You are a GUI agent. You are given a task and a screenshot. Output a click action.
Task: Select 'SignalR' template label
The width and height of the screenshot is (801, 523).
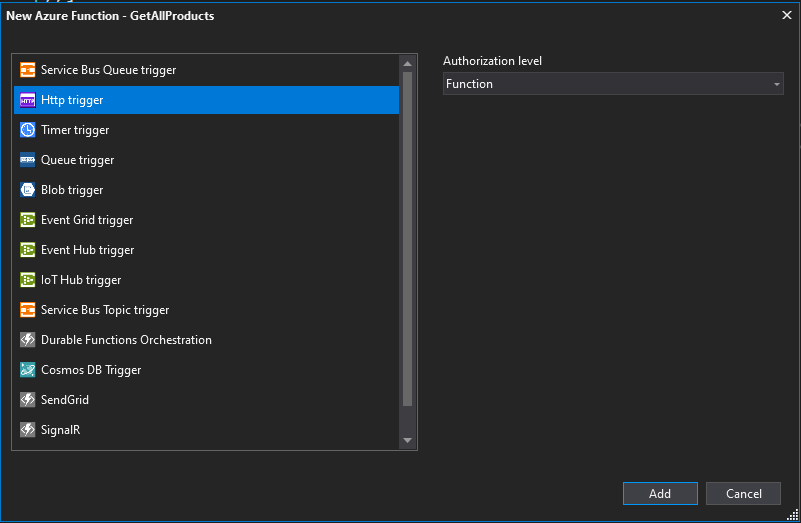click(x=60, y=430)
